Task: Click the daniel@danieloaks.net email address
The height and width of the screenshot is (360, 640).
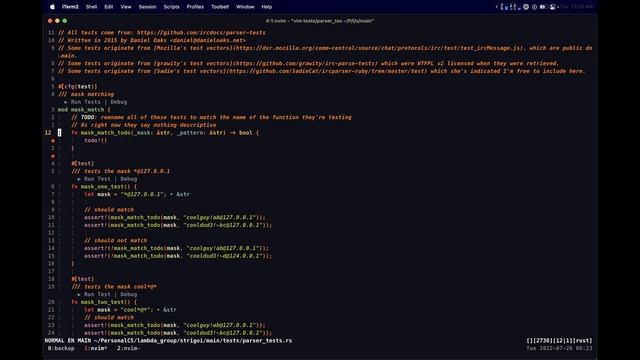Action: 208,40
